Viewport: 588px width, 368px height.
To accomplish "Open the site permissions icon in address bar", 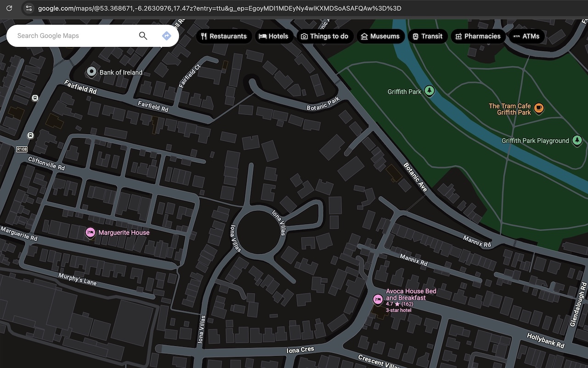I will click(x=29, y=8).
